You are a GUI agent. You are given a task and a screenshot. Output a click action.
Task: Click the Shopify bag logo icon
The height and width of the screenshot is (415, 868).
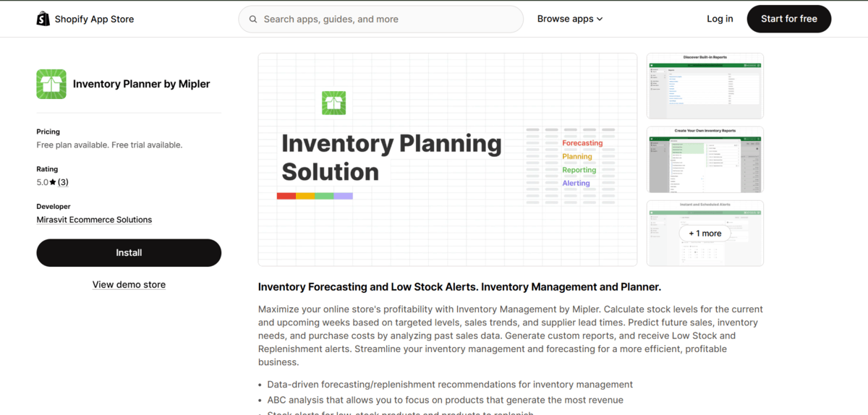pyautogui.click(x=43, y=19)
